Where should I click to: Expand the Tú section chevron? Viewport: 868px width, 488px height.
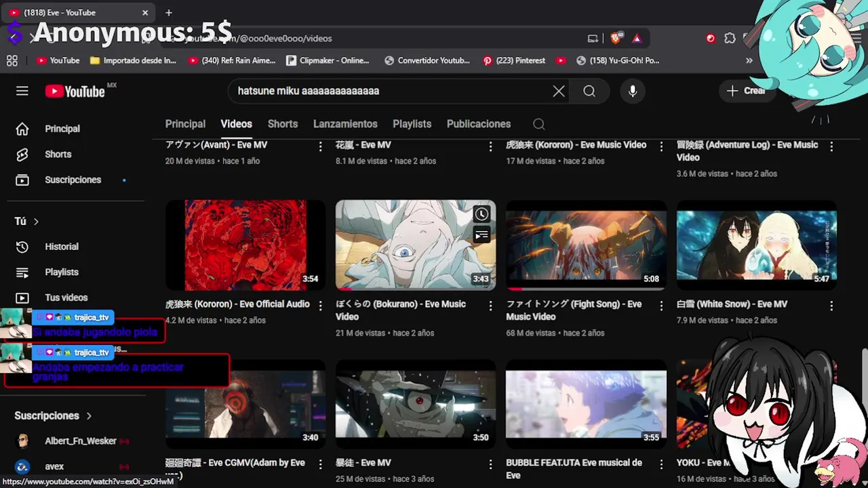36,222
